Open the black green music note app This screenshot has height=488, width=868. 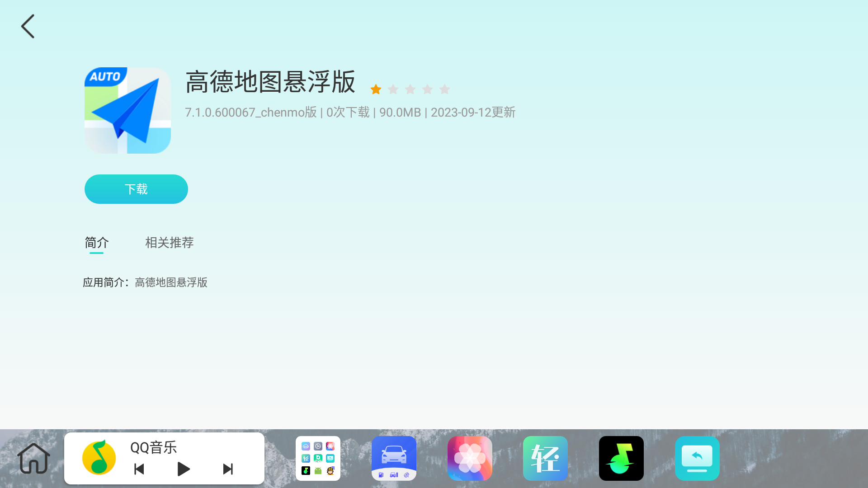621,458
